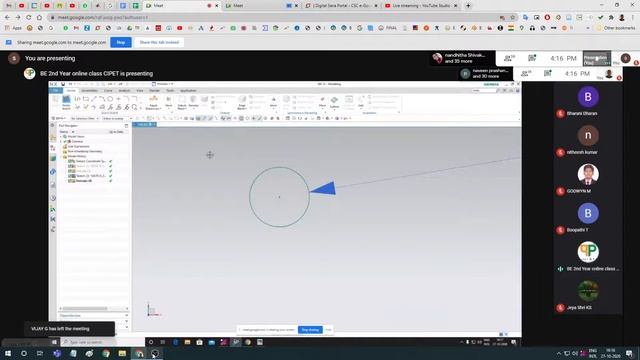Image resolution: width=640 pixels, height=360 pixels.
Task: Click Part Navigator horizontal scrollbar
Action: pos(85,309)
